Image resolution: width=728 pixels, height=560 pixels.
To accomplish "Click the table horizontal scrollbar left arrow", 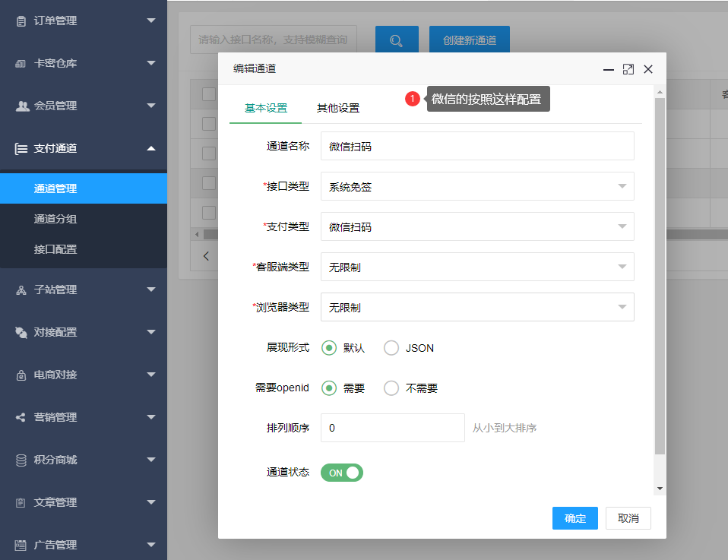I will 197,235.
